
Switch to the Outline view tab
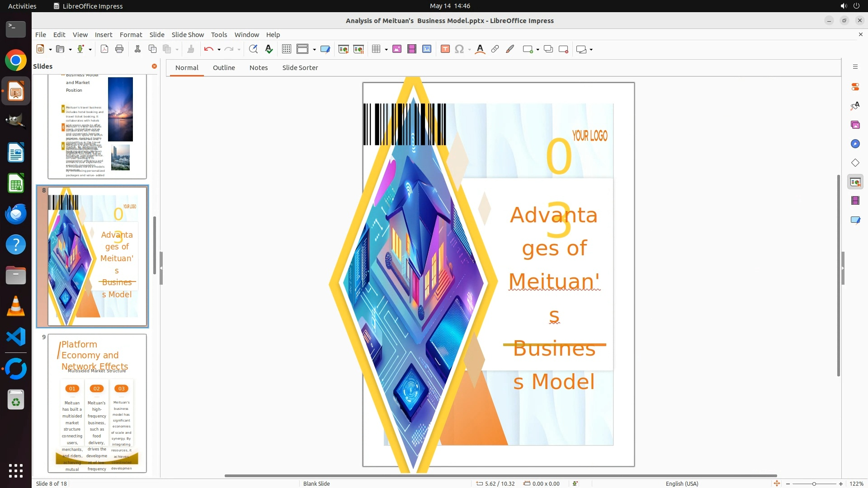pos(224,68)
